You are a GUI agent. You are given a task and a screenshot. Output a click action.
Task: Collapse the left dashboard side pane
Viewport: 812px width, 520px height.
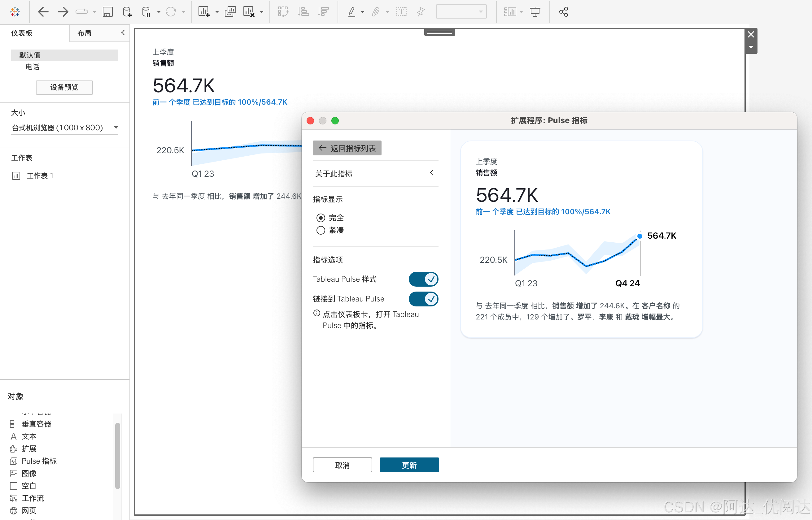tap(123, 32)
